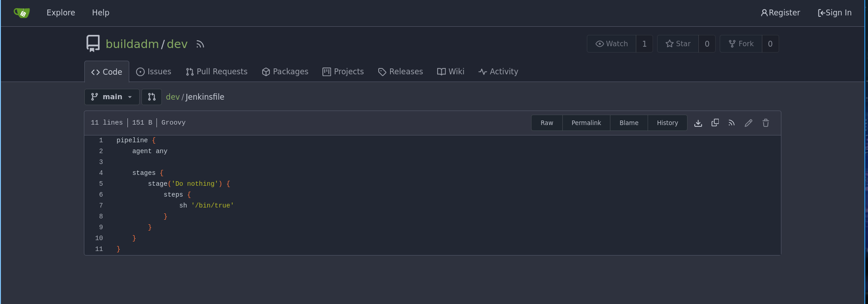This screenshot has width=868, height=304.
Task: Open the Releases tab
Action: (x=400, y=72)
